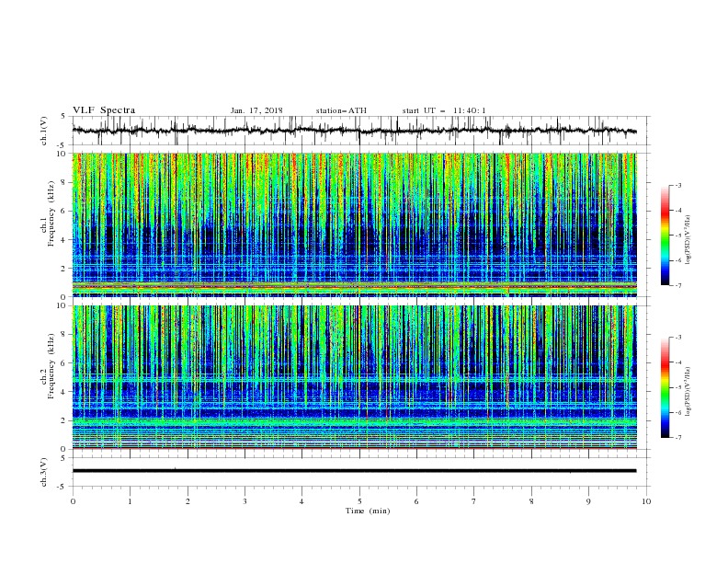Click the "Time (min)" axis label
This screenshot has height=563, width=728.
pos(368,511)
